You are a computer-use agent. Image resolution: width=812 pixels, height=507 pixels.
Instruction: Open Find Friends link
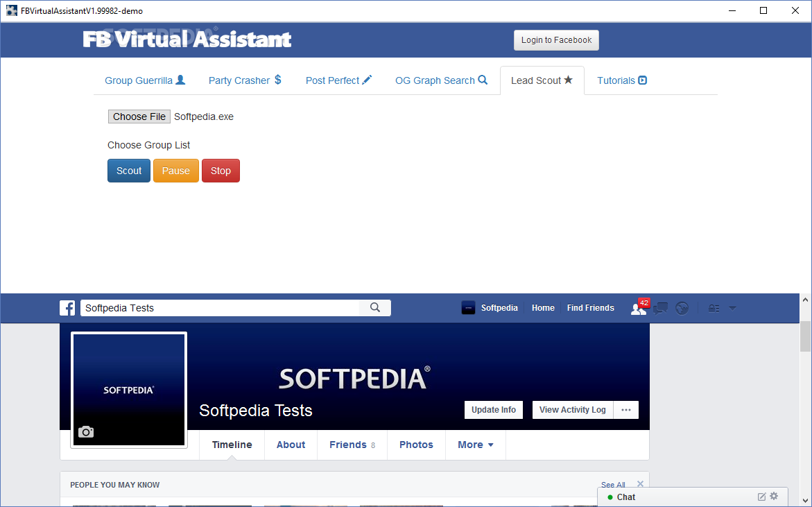[590, 308]
